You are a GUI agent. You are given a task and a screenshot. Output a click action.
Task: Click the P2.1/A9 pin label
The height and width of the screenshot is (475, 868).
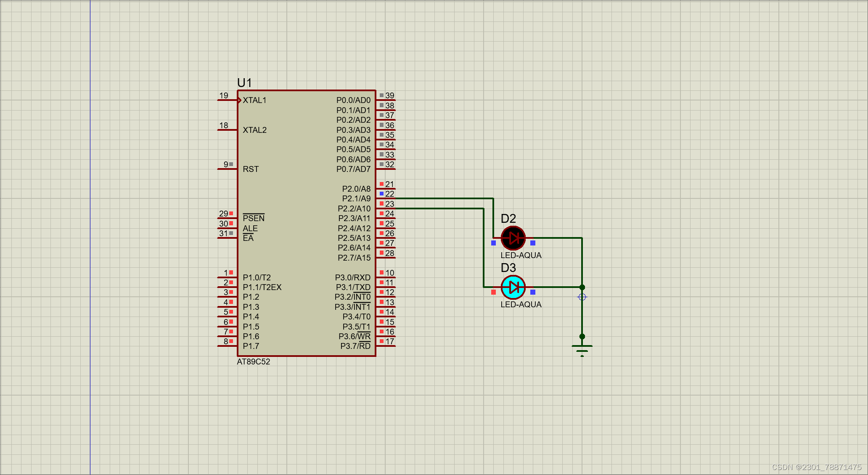[356, 198]
